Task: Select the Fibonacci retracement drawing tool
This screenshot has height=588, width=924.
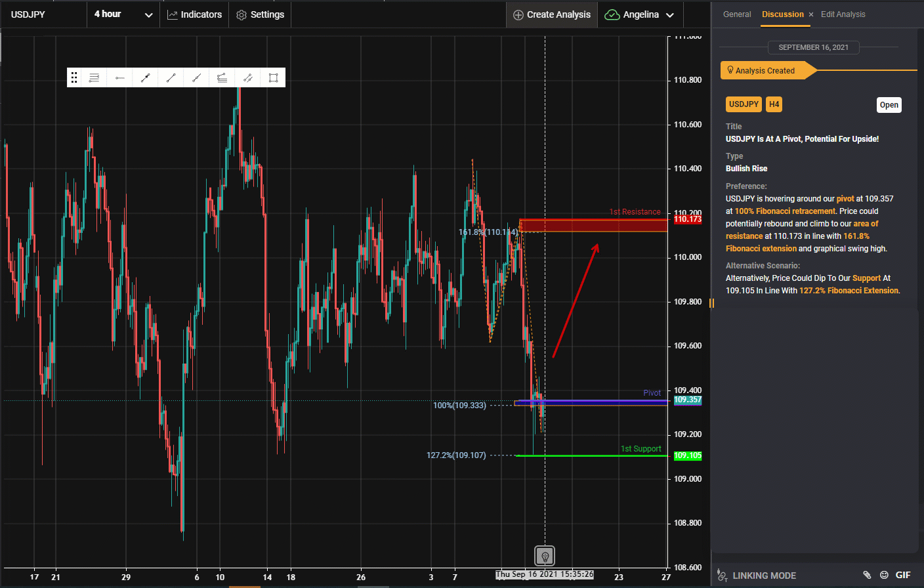Action: tap(94, 78)
